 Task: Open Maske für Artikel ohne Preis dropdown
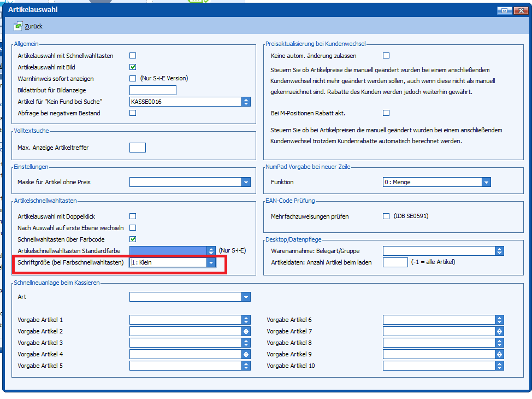(x=246, y=183)
